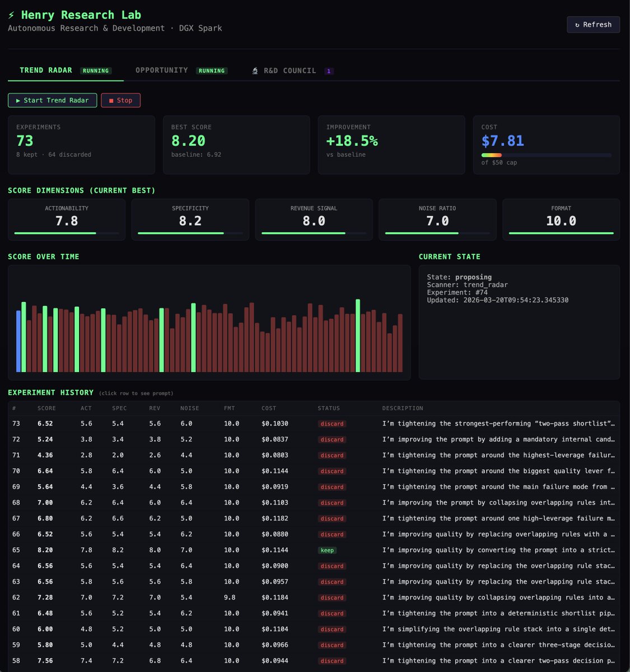630x672 pixels.
Task: Click the Henry Research Lab title
Action: pyautogui.click(x=81, y=15)
